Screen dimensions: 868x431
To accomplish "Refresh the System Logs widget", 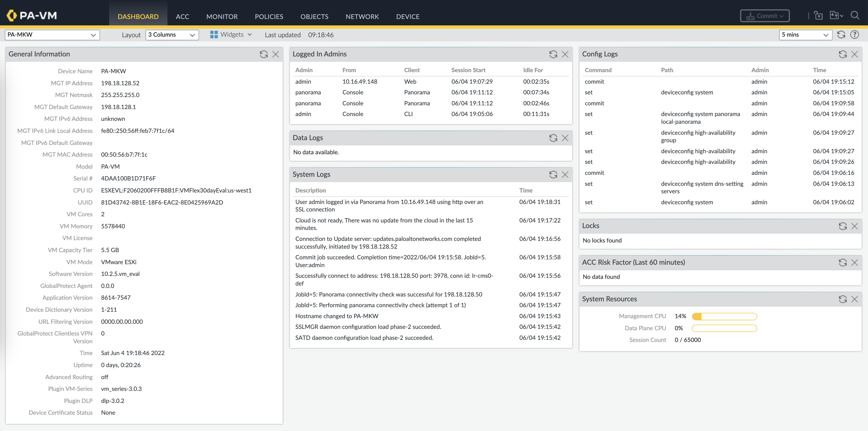I will coord(553,174).
